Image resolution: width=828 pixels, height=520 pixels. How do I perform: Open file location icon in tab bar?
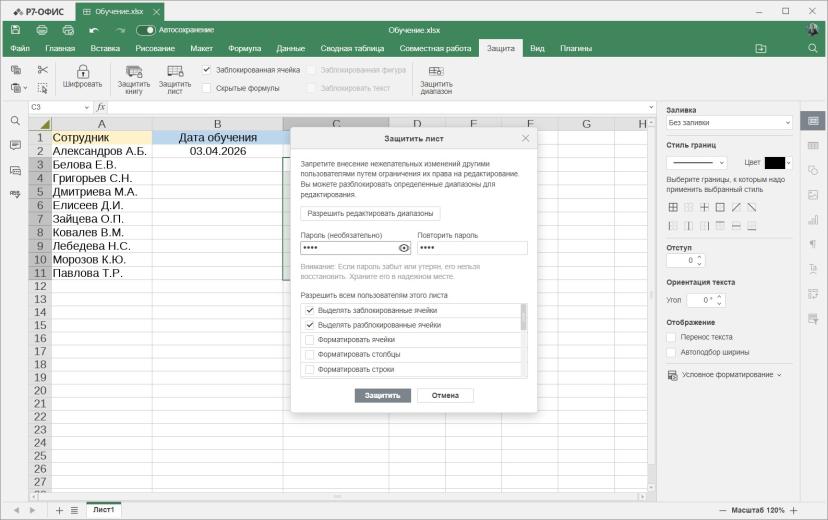[x=760, y=49]
